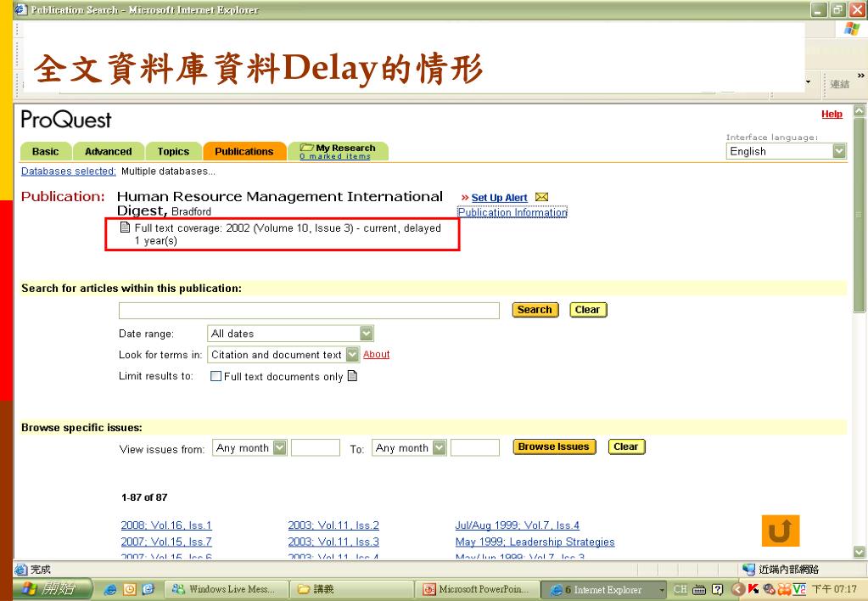
Task: Click Clear next to Search button
Action: [x=588, y=310]
